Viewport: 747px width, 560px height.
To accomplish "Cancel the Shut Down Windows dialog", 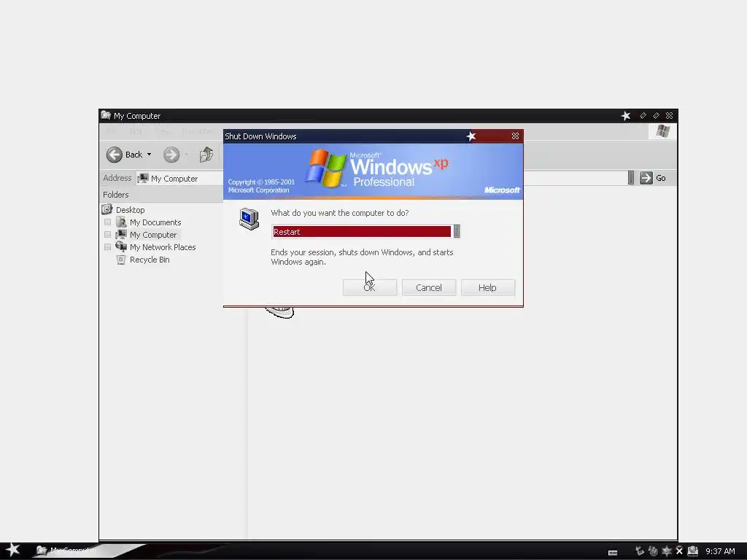I will tap(429, 287).
